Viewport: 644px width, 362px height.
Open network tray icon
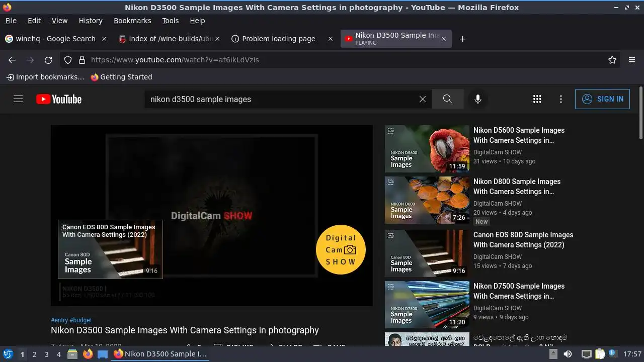click(x=586, y=354)
